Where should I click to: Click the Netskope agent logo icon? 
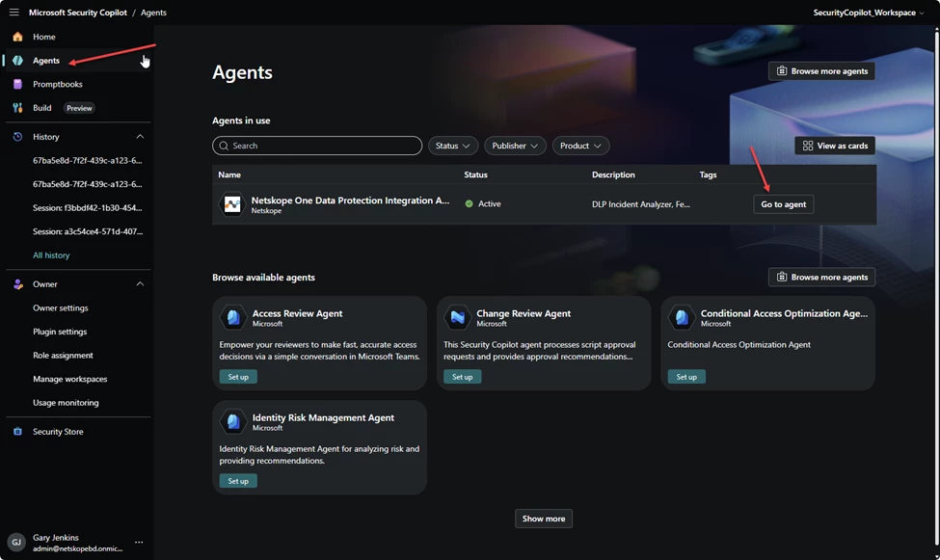[x=232, y=204]
